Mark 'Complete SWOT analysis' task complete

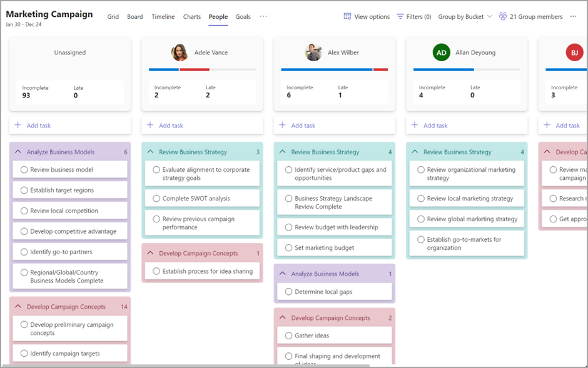point(156,198)
